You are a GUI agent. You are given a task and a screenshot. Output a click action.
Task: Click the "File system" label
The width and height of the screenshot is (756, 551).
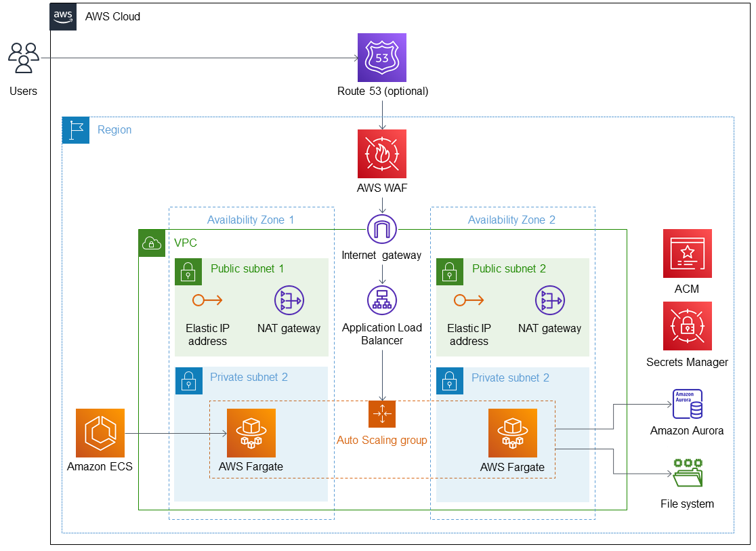click(687, 504)
